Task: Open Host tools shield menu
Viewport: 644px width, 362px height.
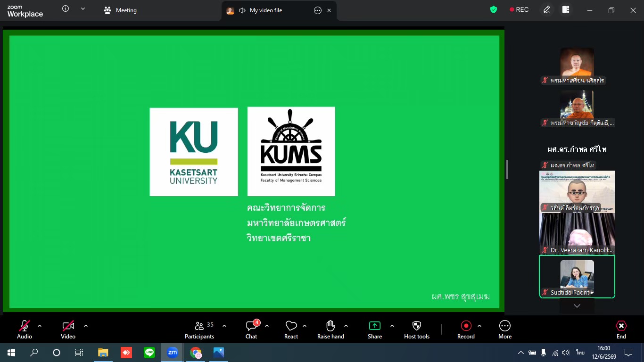Action: pos(417,329)
